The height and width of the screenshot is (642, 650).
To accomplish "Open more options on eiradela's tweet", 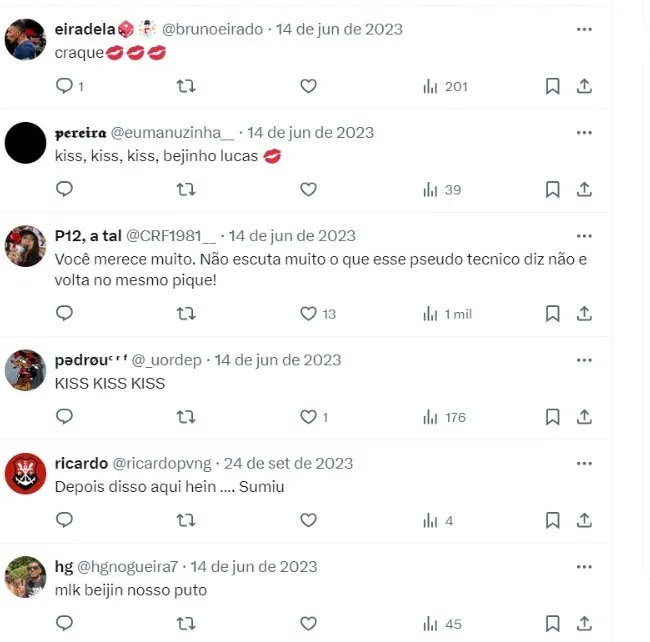I will click(584, 29).
